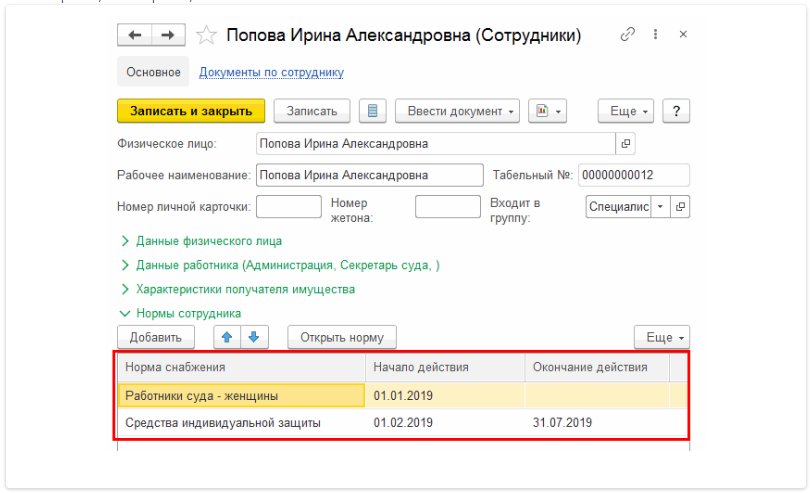Go forward with the right arrow button

[167, 35]
